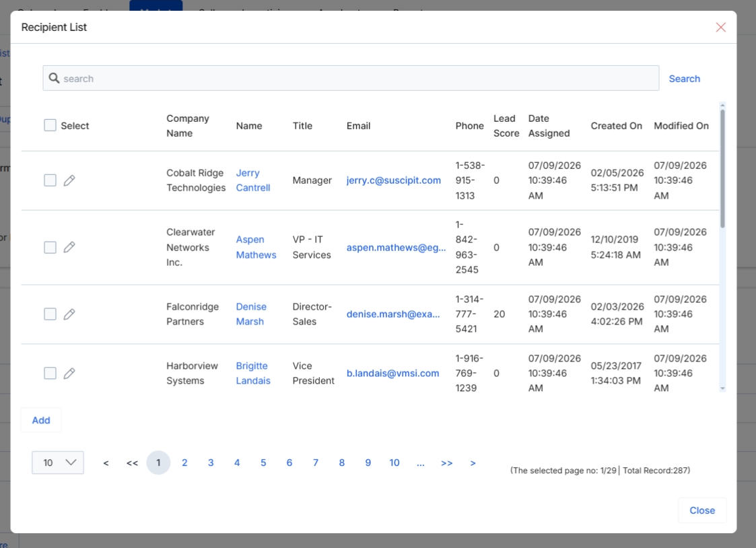756x548 pixels.
Task: Open Aspen Mathews contact link
Action: click(x=256, y=247)
